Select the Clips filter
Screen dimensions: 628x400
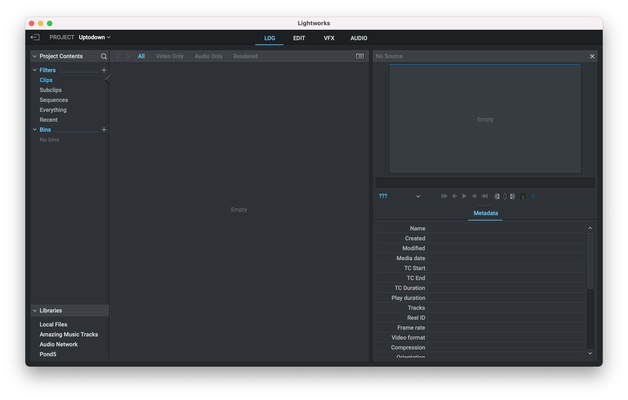(x=46, y=80)
